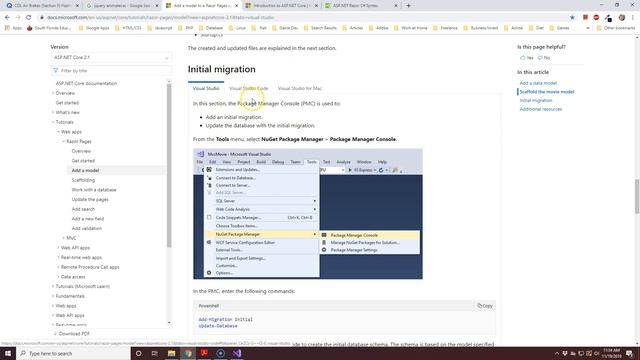Image resolution: width=640 pixels, height=360 pixels.
Task: Click the address bar URL
Action: tap(160, 18)
